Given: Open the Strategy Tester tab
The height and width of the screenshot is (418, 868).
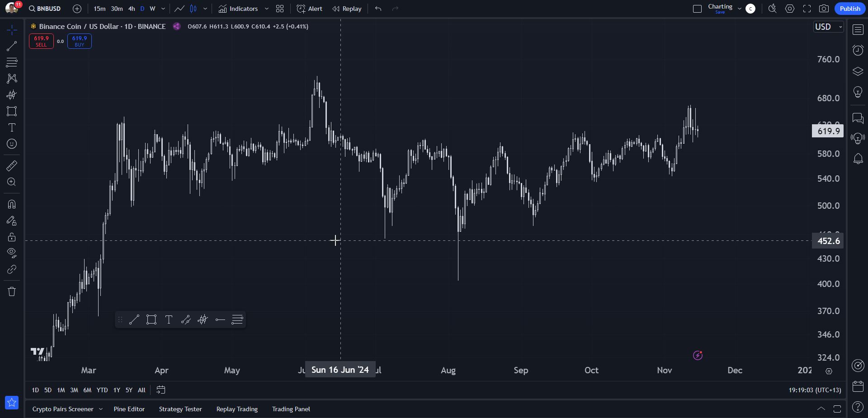Looking at the screenshot, I should click(180, 409).
